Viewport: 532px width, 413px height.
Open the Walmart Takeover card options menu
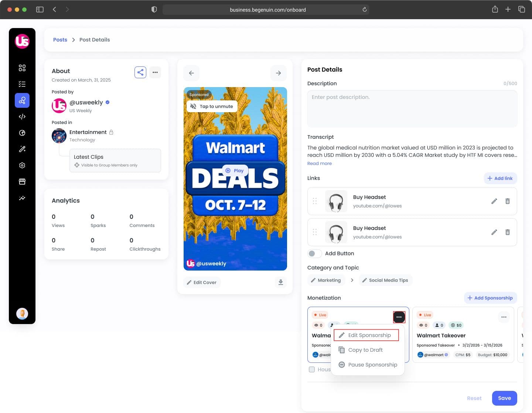pos(504,317)
